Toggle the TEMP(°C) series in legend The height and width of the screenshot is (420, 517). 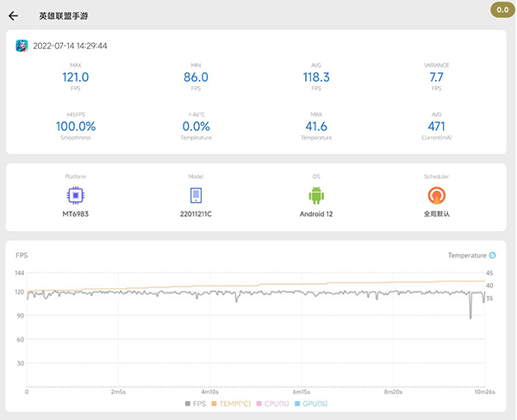click(233, 403)
